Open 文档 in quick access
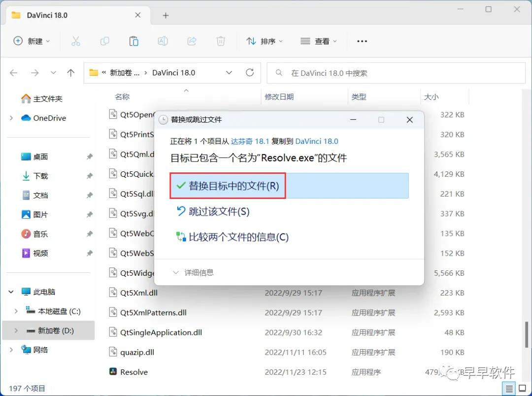 [34, 196]
